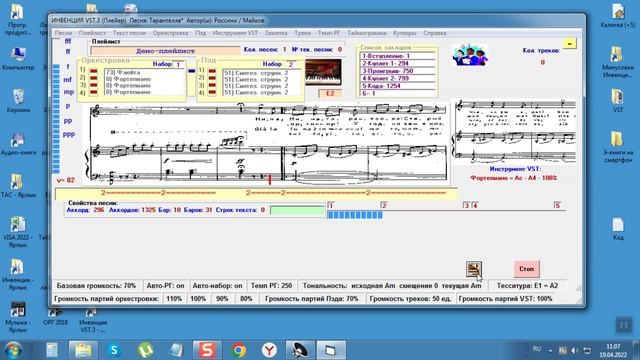Click the blue dash button between Оркестровка and Пэд

tap(191, 71)
